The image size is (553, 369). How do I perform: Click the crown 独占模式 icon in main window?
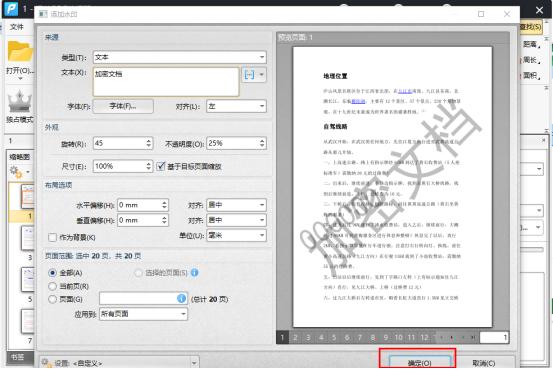point(20,102)
